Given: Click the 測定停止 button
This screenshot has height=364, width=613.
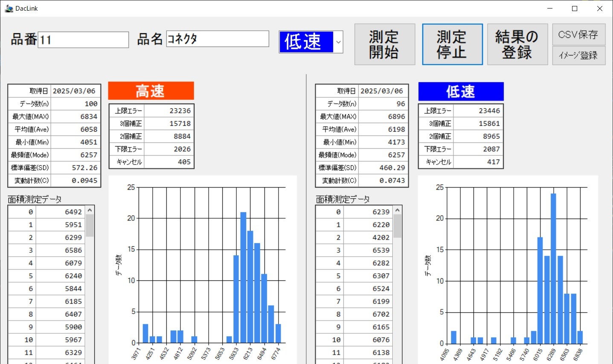Looking at the screenshot, I should tap(453, 44).
